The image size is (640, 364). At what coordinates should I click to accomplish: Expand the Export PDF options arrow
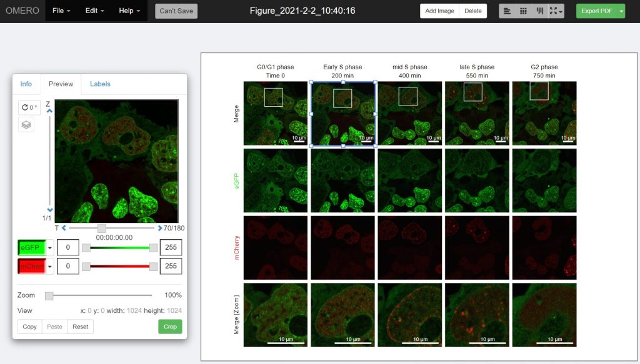point(621,11)
